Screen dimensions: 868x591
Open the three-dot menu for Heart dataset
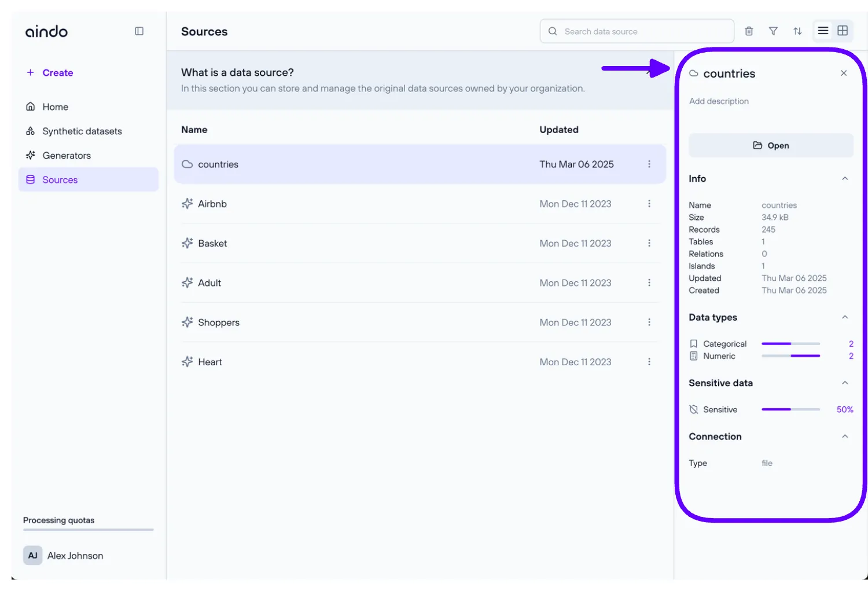pyautogui.click(x=649, y=361)
